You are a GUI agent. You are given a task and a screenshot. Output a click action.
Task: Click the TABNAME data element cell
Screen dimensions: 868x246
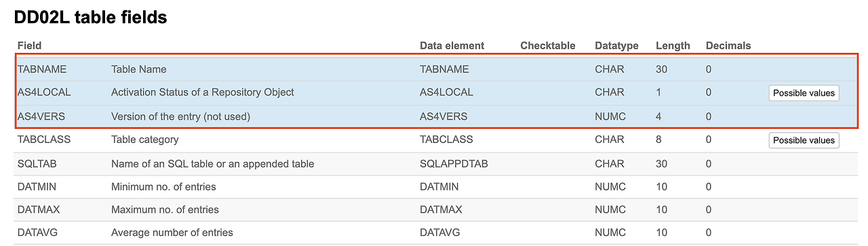(x=444, y=69)
